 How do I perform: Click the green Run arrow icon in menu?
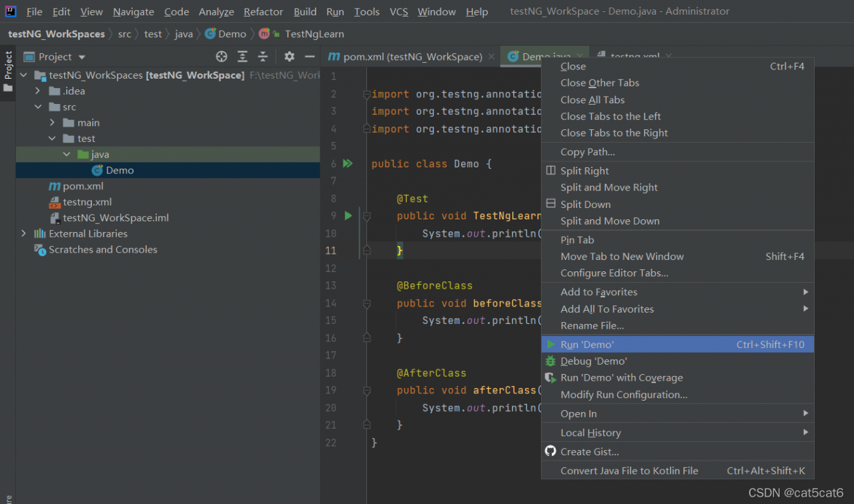click(550, 345)
